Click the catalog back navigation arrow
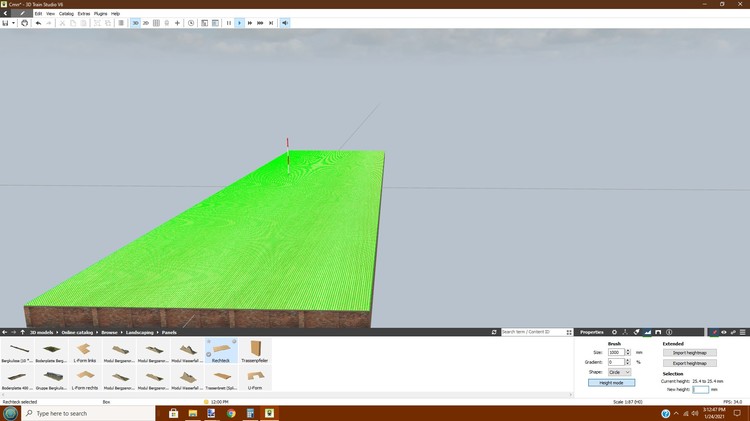The width and height of the screenshot is (750, 421). pyautogui.click(x=5, y=332)
